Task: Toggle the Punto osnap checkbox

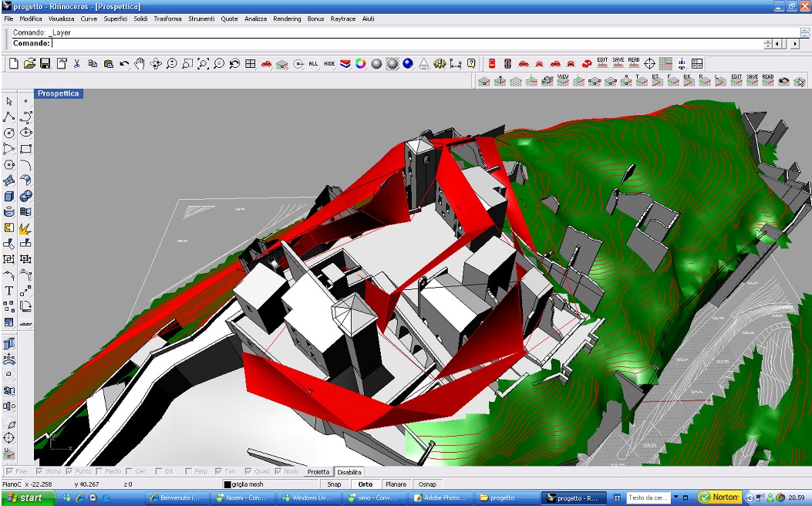Action: pyautogui.click(x=69, y=471)
